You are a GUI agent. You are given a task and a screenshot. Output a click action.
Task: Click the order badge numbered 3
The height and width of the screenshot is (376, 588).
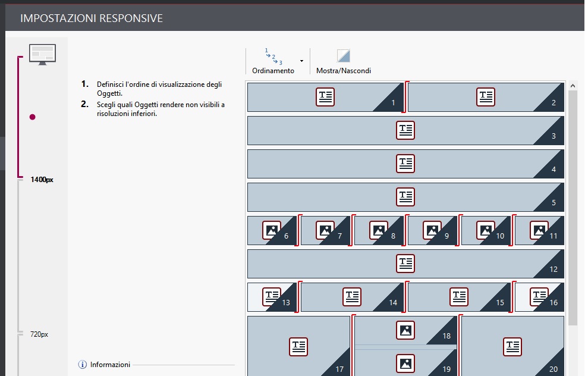553,136
